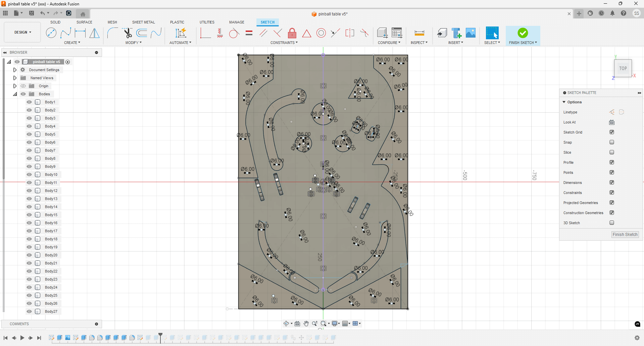This screenshot has height=346, width=644.
Task: Select the Rectangle dimension tool
Action: (80, 33)
